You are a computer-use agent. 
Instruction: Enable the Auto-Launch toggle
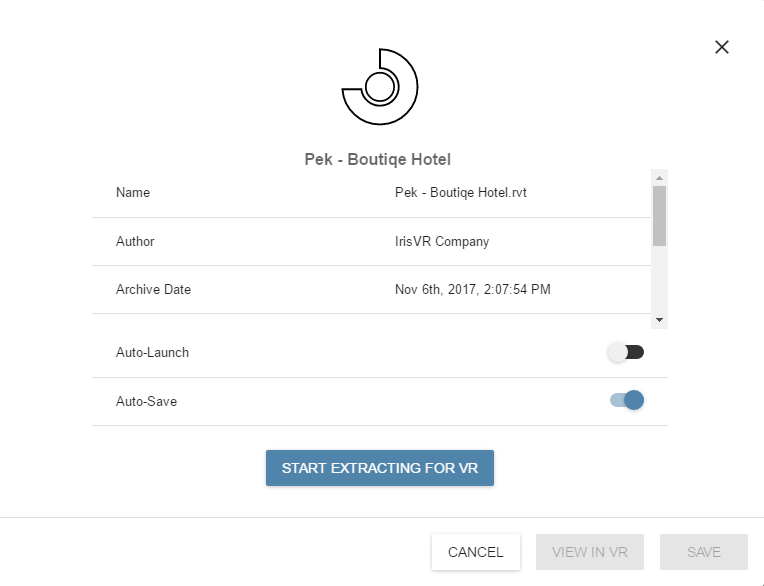[x=626, y=352]
